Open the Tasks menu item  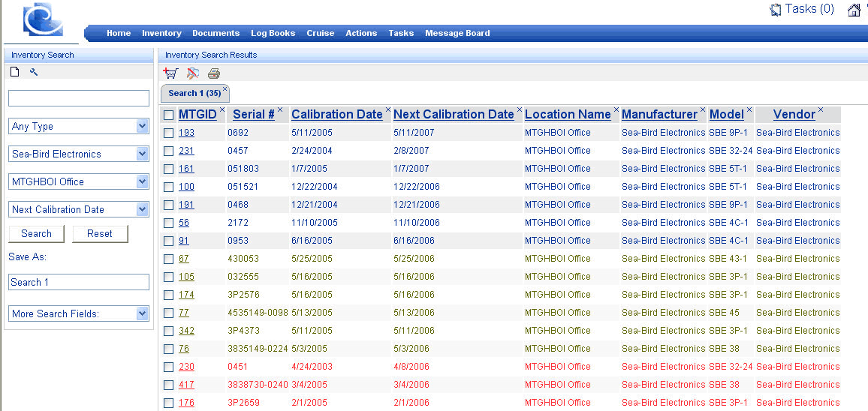pos(401,33)
